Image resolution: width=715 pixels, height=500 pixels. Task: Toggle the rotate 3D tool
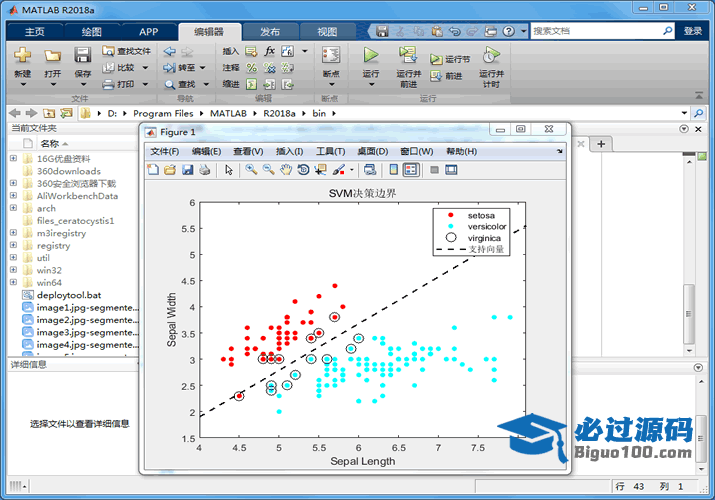pyautogui.click(x=303, y=170)
